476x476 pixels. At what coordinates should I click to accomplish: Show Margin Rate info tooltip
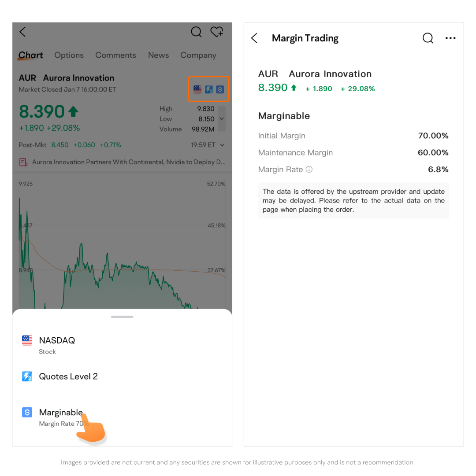click(309, 170)
